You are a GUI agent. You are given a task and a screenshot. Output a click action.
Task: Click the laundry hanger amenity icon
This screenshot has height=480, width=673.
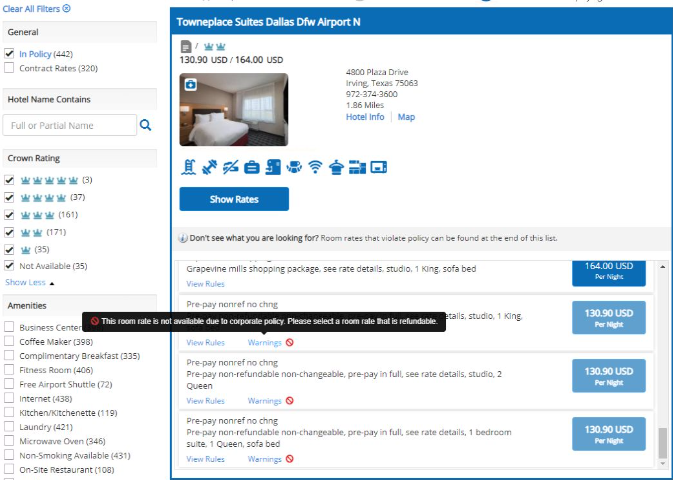pos(336,167)
